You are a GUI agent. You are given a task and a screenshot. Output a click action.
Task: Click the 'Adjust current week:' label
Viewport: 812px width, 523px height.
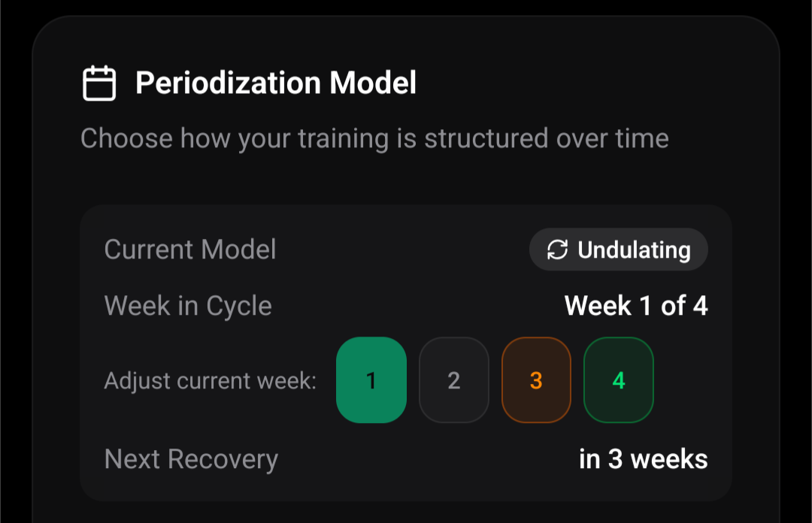click(210, 380)
